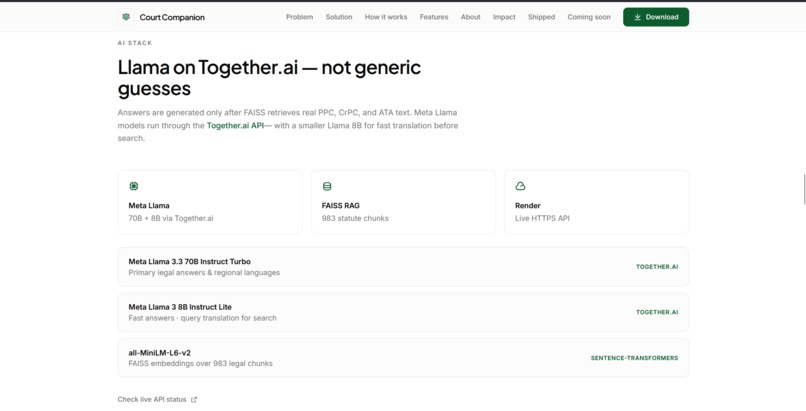Screen dimensions: 806x411
Task: Click the green Download button
Action: coord(656,17)
